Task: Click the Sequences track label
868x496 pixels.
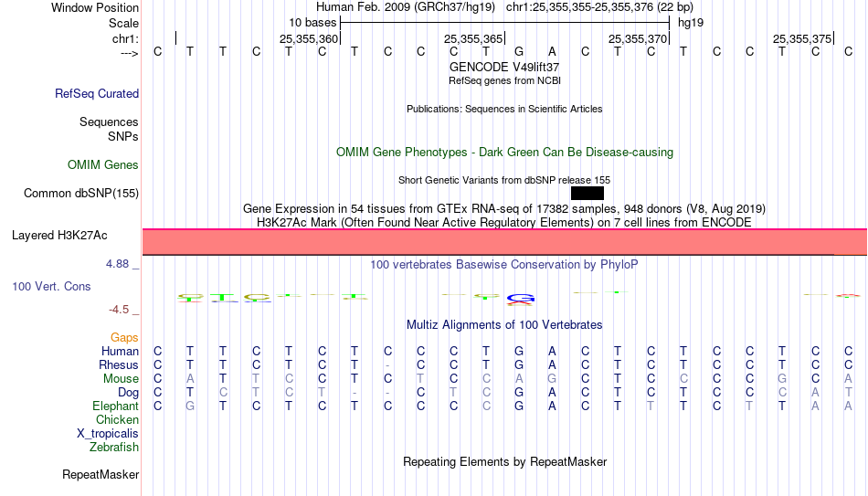Action: pyautogui.click(x=109, y=121)
